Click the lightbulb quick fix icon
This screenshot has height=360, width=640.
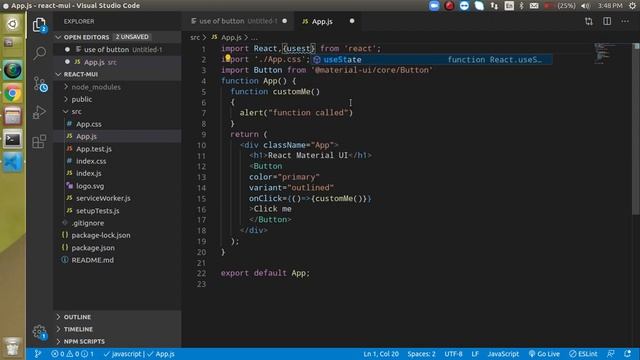(227, 58)
